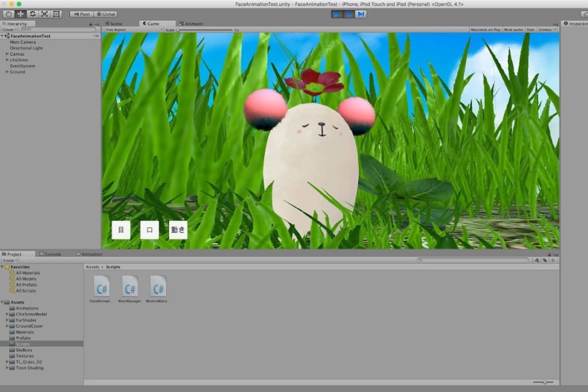Toggle Mute audio in Game view
The height and width of the screenshot is (392, 588).
[513, 29]
